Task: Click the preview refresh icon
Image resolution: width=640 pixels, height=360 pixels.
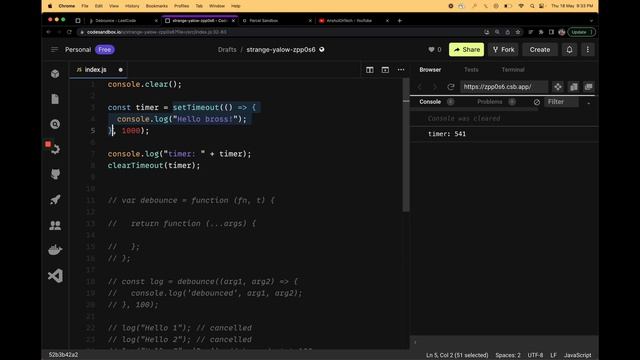Action: pyautogui.click(x=451, y=87)
